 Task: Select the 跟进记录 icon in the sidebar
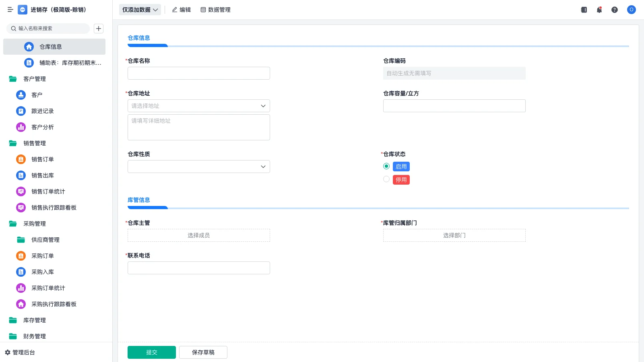coord(21,111)
